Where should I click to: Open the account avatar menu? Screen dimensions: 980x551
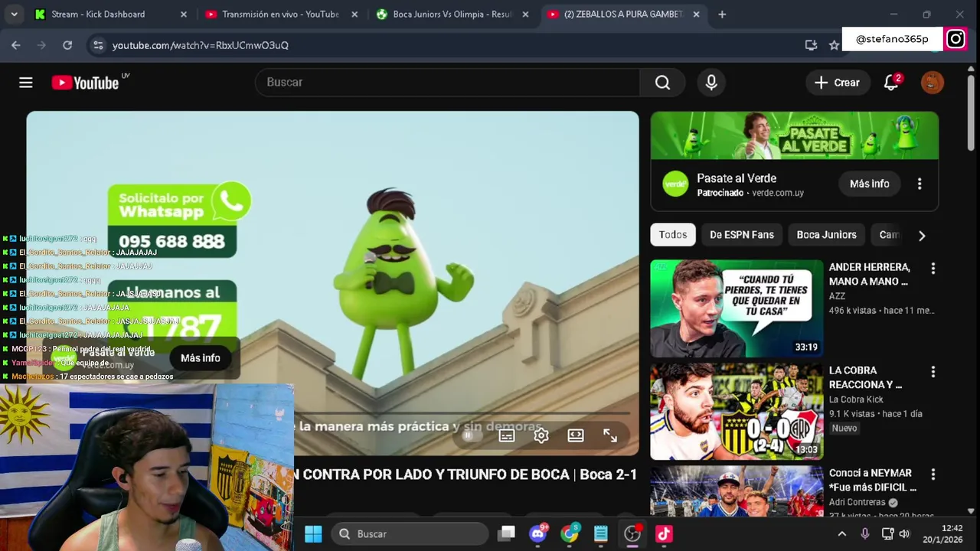932,83
